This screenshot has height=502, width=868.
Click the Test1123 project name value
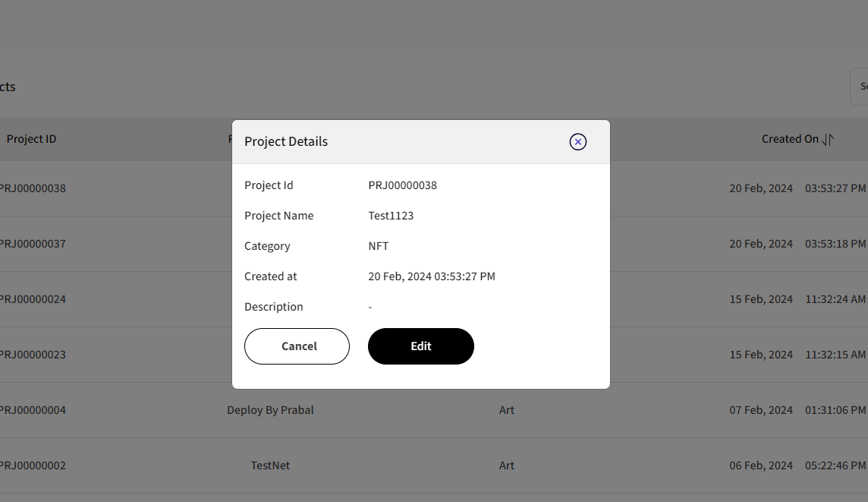(391, 216)
